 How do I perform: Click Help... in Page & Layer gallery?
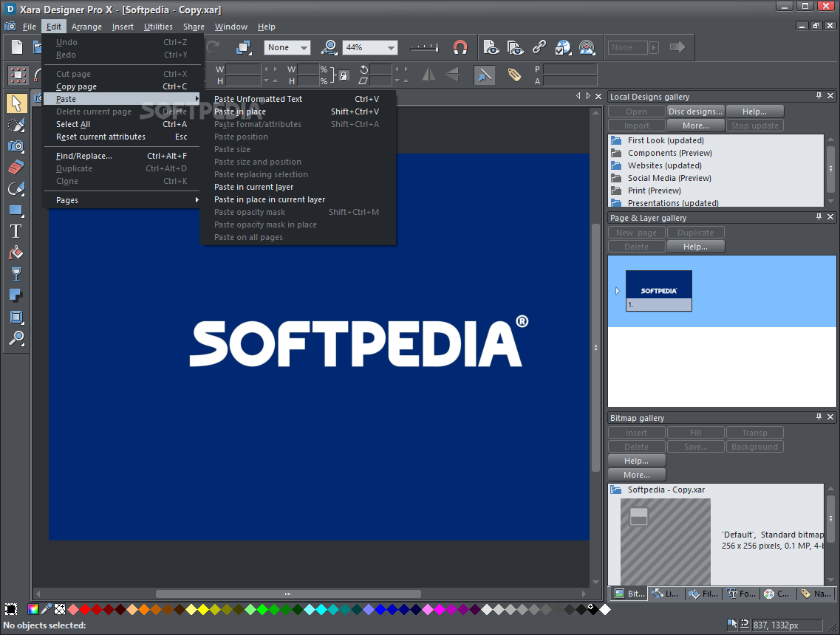tap(695, 247)
